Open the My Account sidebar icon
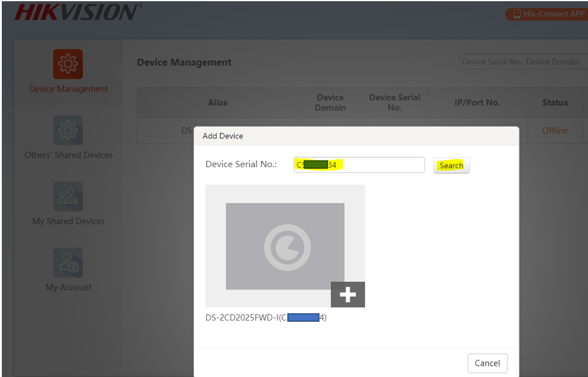This screenshot has height=377, width=588. point(67,263)
